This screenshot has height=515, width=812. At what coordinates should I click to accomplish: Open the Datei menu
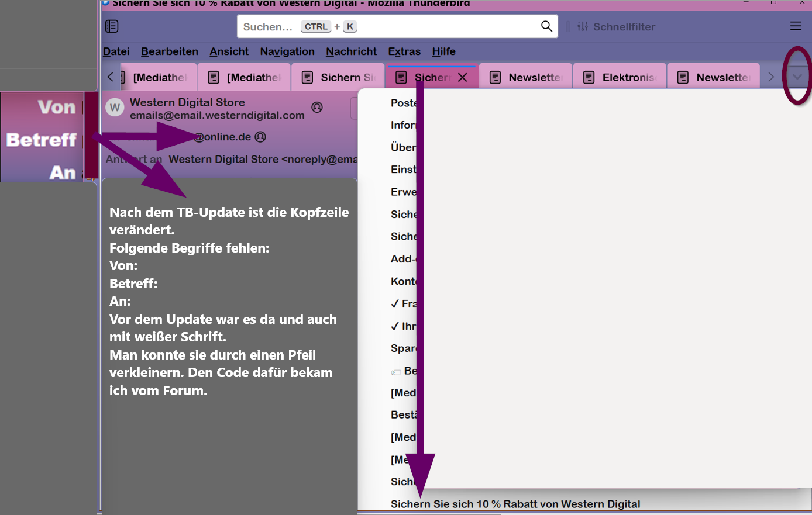coord(116,51)
